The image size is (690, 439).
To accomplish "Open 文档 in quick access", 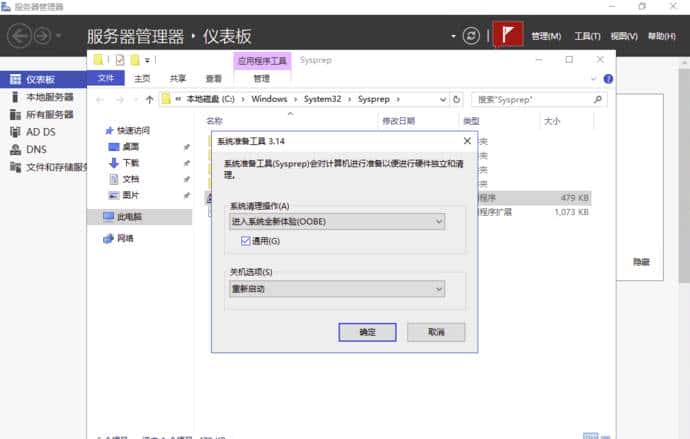I will [125, 179].
